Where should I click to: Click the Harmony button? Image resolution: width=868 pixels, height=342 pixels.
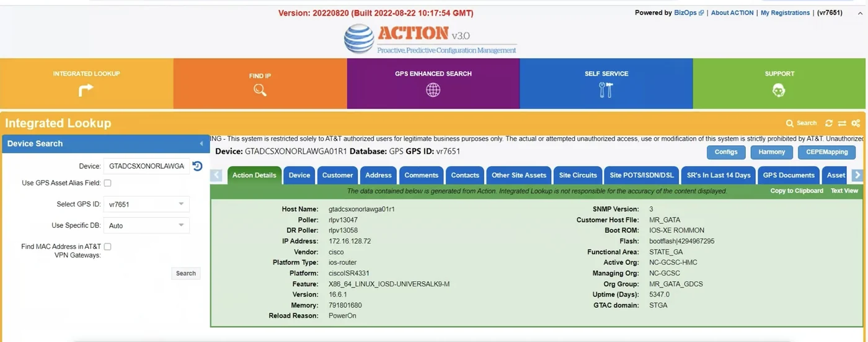pos(772,152)
